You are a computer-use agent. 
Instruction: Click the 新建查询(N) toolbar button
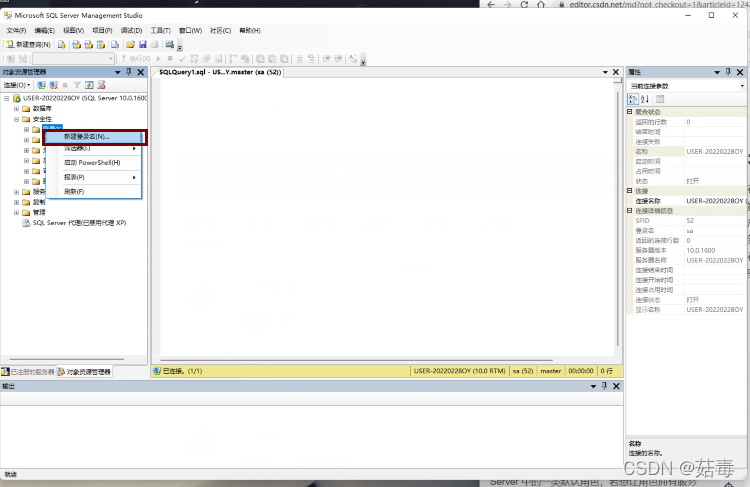coord(28,44)
